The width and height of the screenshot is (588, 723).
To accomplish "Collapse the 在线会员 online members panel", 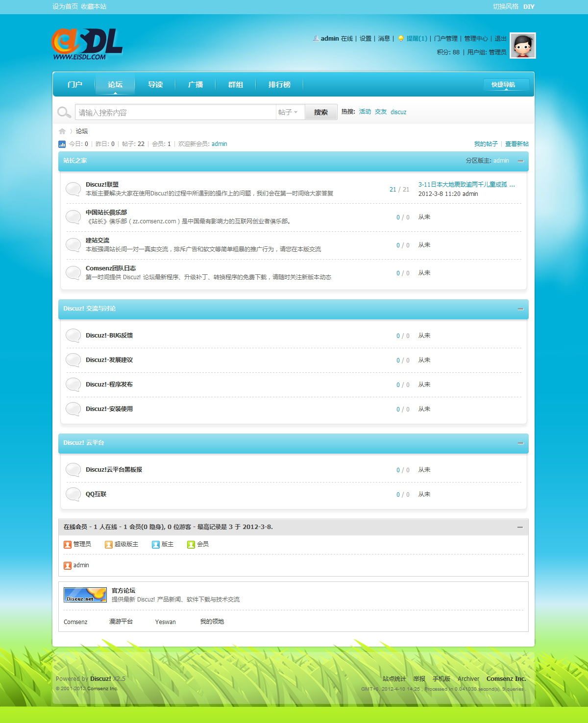I will coord(520,527).
